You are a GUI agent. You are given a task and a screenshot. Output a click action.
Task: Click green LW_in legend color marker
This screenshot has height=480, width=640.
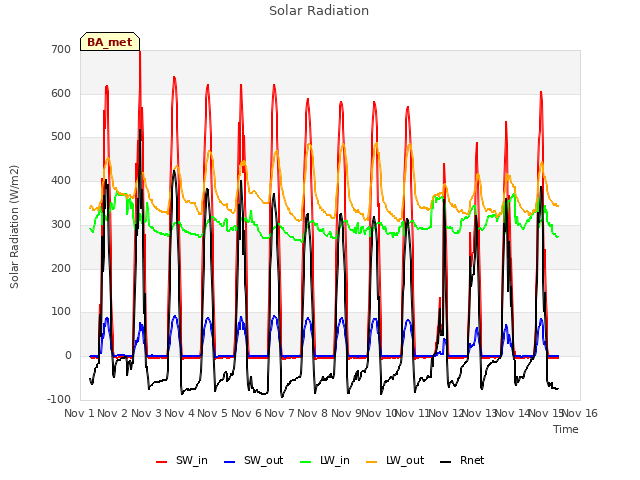306,462
